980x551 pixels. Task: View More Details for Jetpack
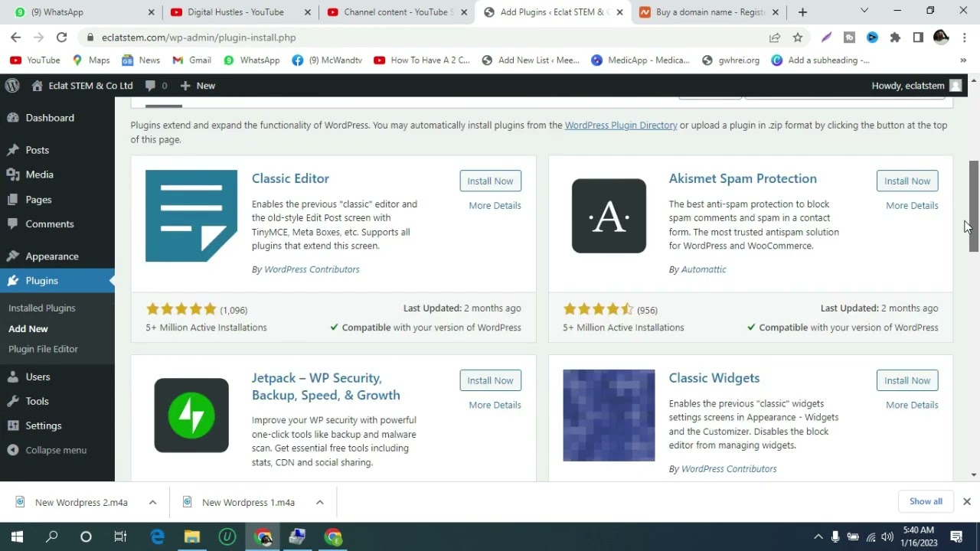(495, 406)
